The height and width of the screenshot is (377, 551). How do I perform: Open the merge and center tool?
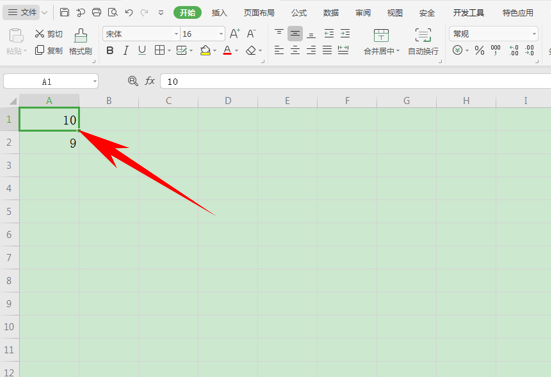click(381, 35)
